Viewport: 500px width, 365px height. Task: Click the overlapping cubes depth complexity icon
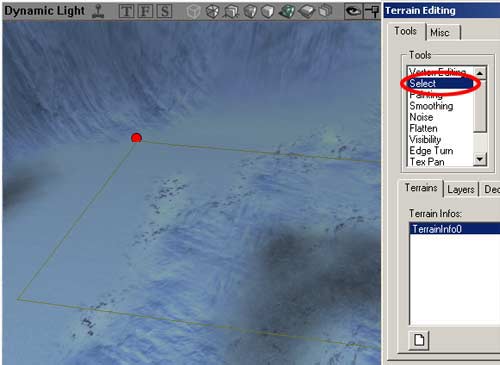point(325,11)
